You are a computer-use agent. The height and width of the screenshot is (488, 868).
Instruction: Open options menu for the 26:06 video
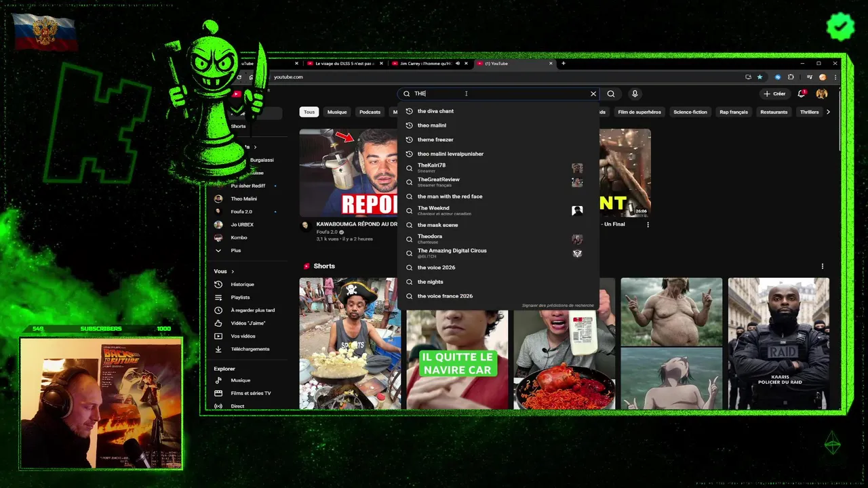tap(648, 224)
